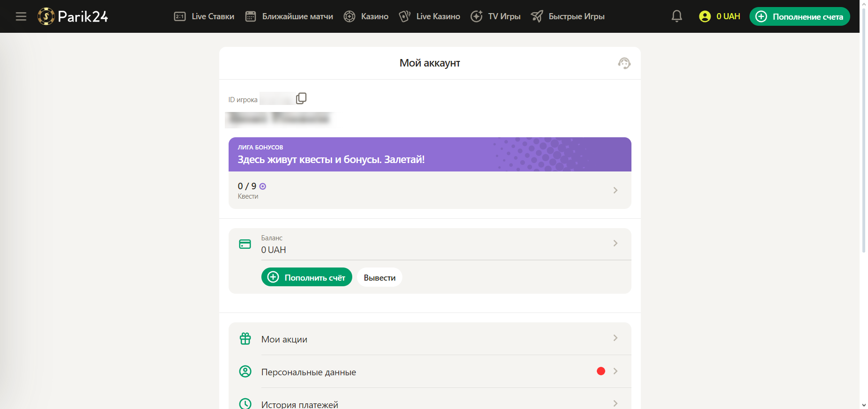Click the TV Игры icon

pos(476,16)
